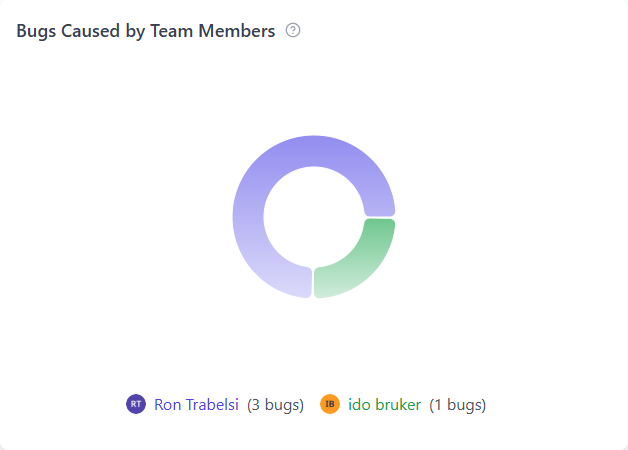628x450 pixels.
Task: Click Ron Trabelsi's purple name text
Action: point(196,405)
